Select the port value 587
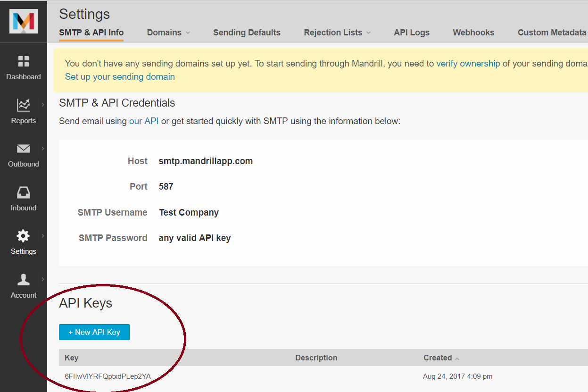This screenshot has height=392, width=588. coord(166,186)
